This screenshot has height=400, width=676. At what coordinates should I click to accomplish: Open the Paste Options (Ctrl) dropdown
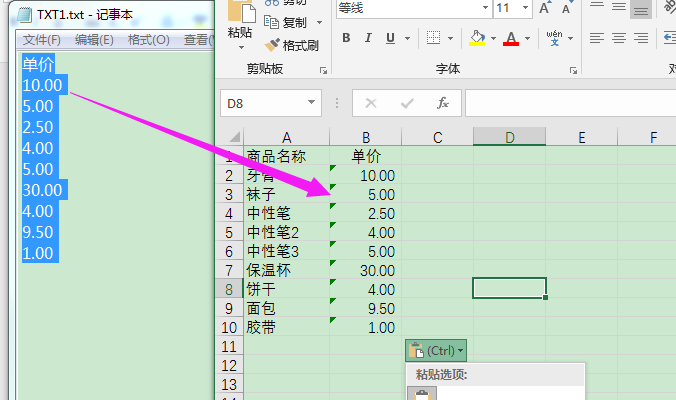(x=438, y=350)
